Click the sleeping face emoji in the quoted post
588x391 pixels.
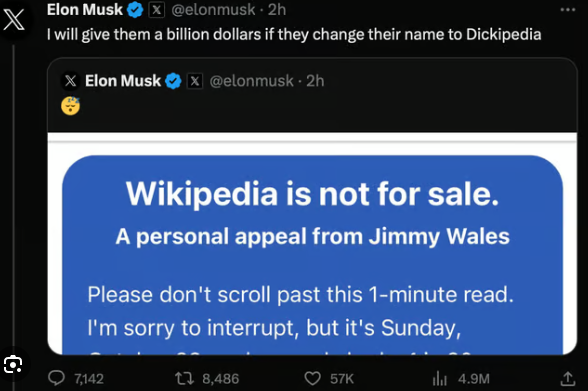tap(70, 106)
